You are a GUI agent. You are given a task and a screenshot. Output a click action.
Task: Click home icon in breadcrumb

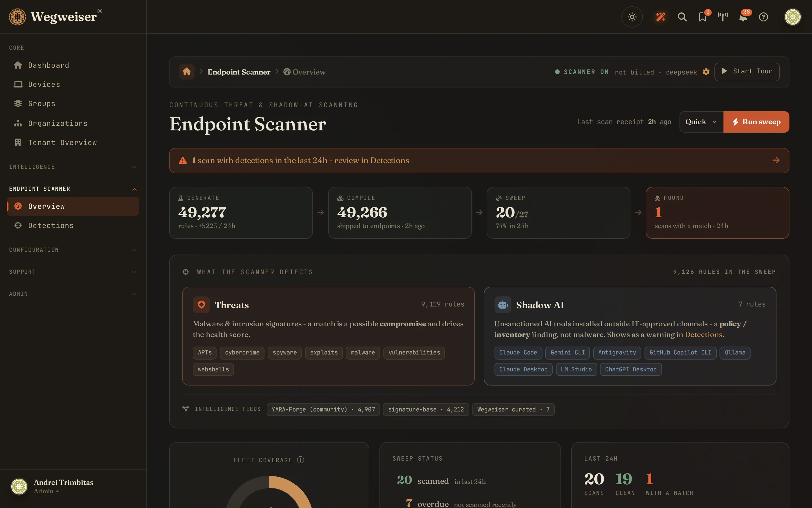click(x=187, y=72)
